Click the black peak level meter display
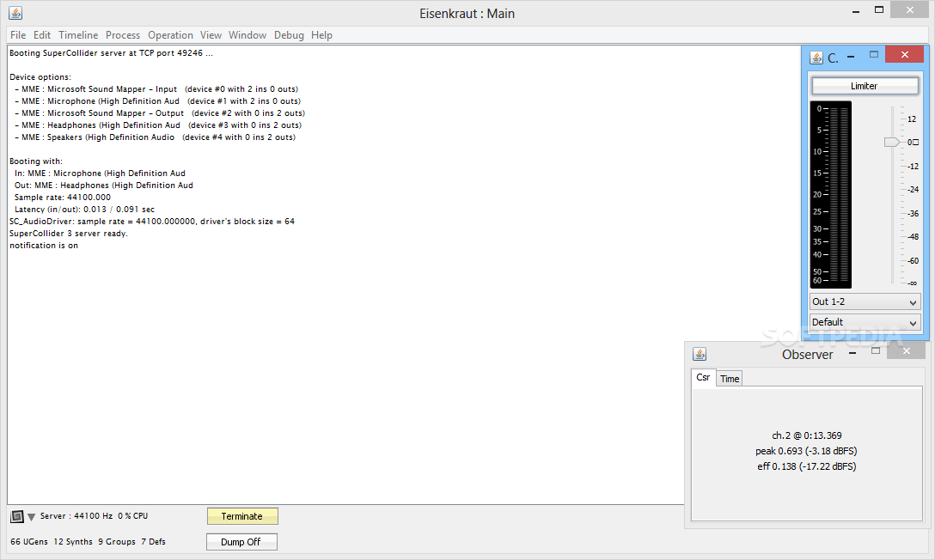This screenshot has width=935, height=560. tap(831, 194)
